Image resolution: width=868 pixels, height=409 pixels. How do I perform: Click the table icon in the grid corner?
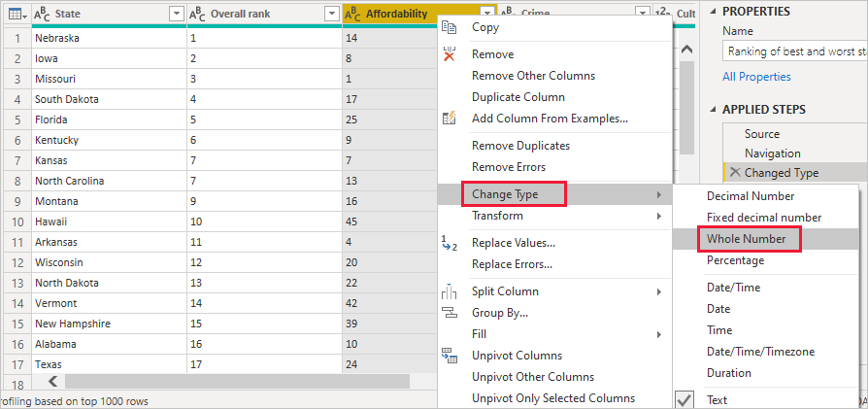coord(15,14)
